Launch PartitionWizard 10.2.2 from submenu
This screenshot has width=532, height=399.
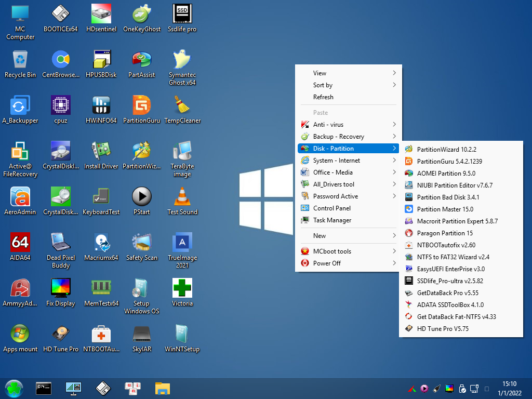pyautogui.click(x=446, y=150)
